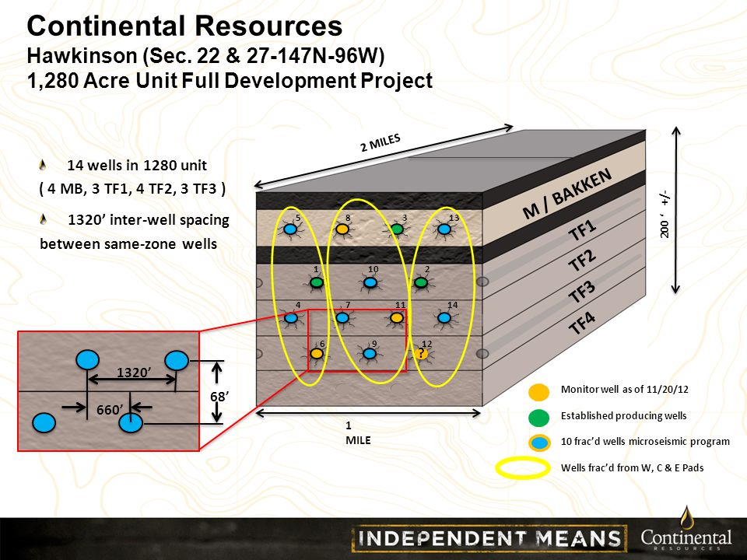This screenshot has width=747, height=560.
Task: Click the '1 MILE' dimension label
Action: pyautogui.click(x=358, y=433)
